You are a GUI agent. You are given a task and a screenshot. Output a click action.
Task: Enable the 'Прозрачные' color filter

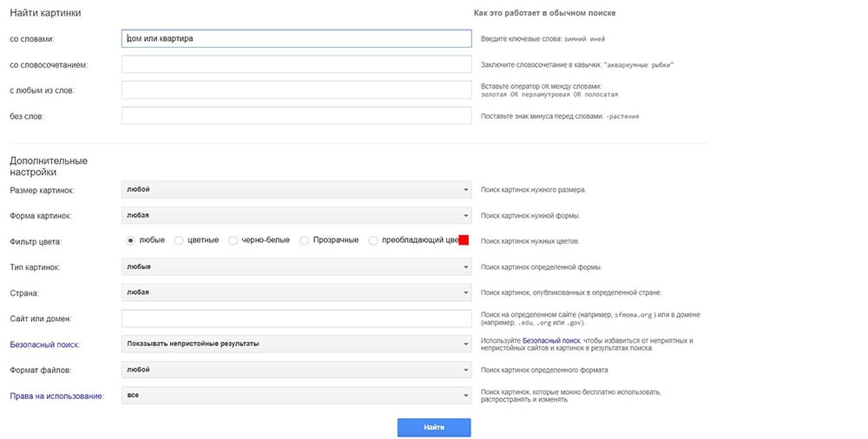(x=305, y=240)
